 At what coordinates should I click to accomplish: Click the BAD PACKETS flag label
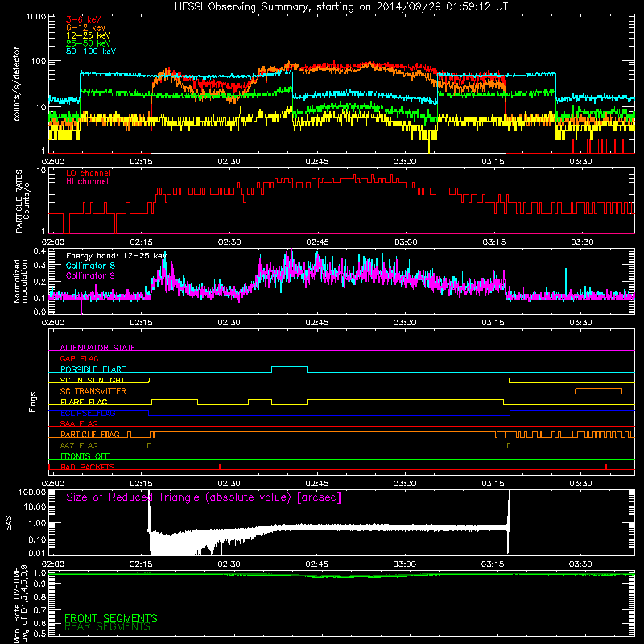[88, 467]
